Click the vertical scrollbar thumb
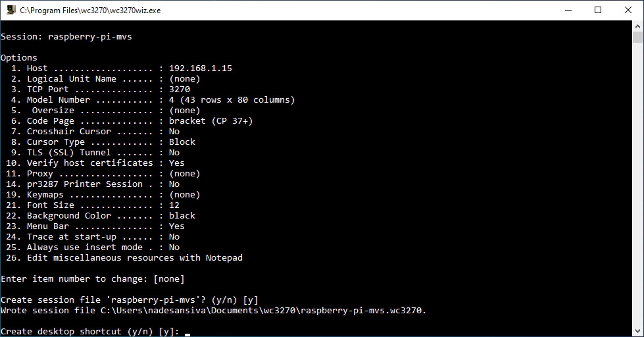The height and width of the screenshot is (337, 644). pyautogui.click(x=637, y=37)
